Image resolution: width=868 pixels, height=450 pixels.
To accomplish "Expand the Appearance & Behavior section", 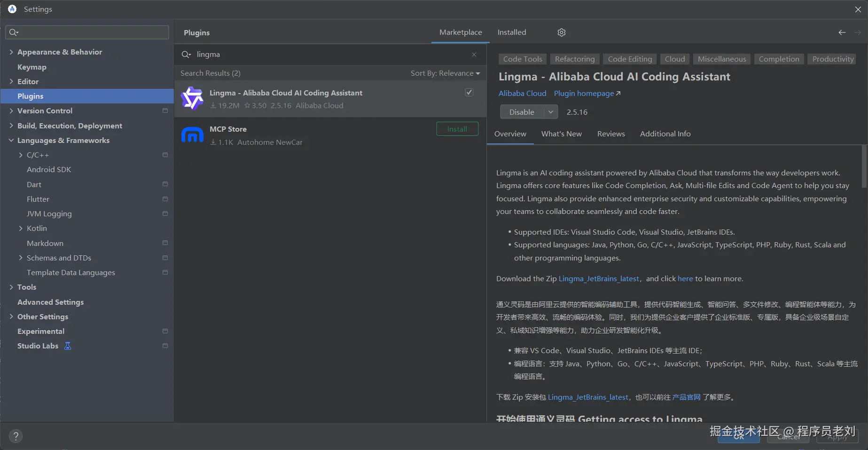I will coord(11,52).
